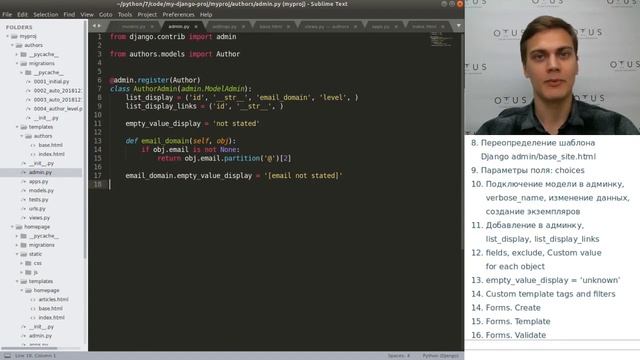The height and width of the screenshot is (360, 640).
Task: Open tests.py in sidebar
Action: pyautogui.click(x=38, y=200)
